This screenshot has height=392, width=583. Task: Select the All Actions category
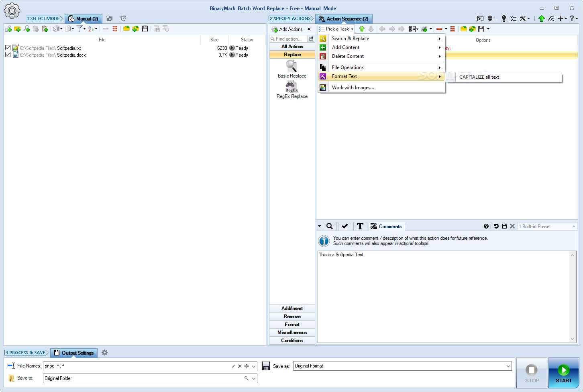click(x=292, y=47)
